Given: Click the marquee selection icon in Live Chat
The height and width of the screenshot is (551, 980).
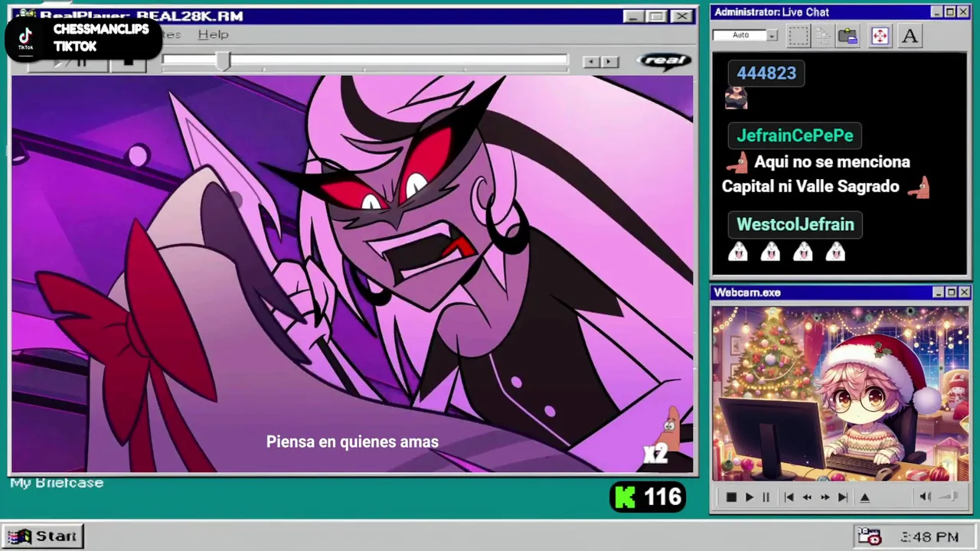Looking at the screenshot, I should [x=799, y=36].
